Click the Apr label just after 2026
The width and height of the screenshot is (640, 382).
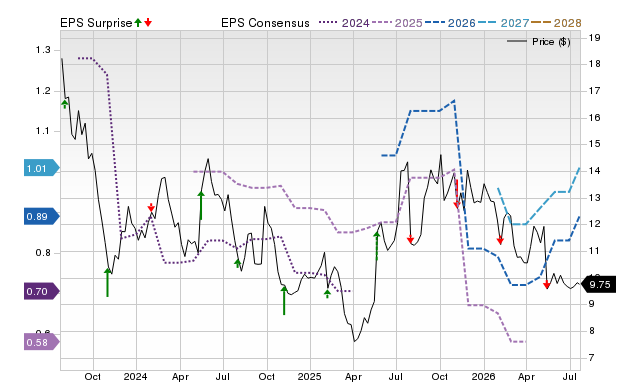526,376
